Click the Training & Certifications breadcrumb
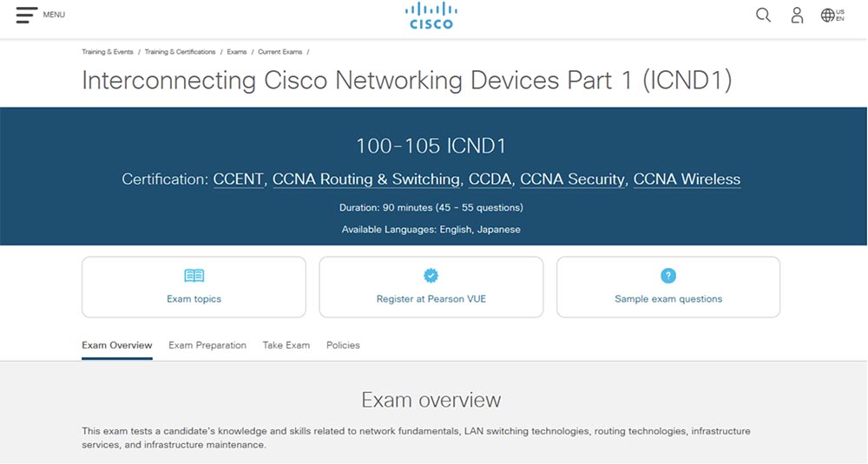 coord(180,52)
